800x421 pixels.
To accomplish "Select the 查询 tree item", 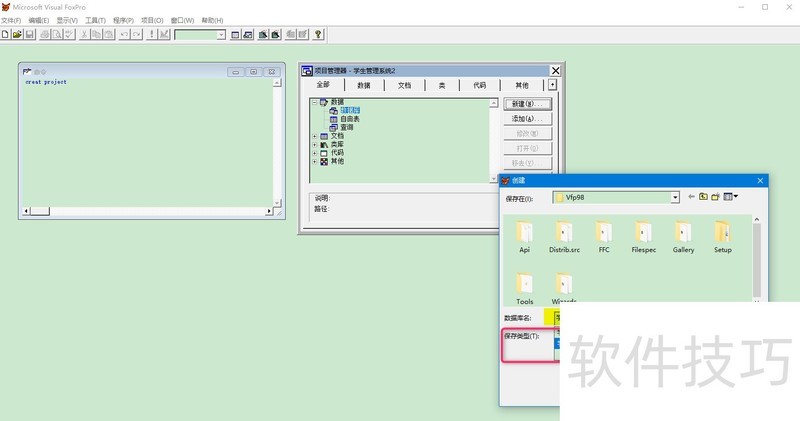I will click(x=347, y=128).
